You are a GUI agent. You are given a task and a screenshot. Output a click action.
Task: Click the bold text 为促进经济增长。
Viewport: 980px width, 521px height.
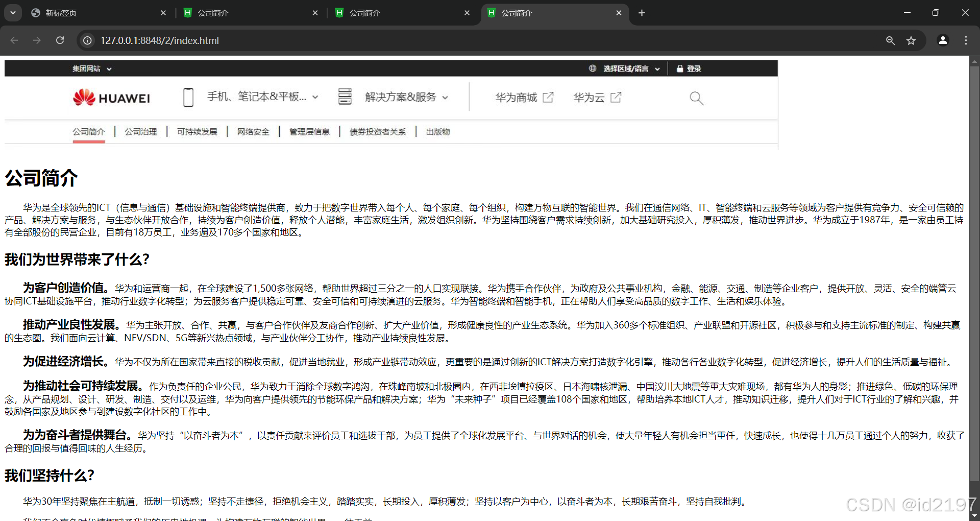tap(66, 361)
